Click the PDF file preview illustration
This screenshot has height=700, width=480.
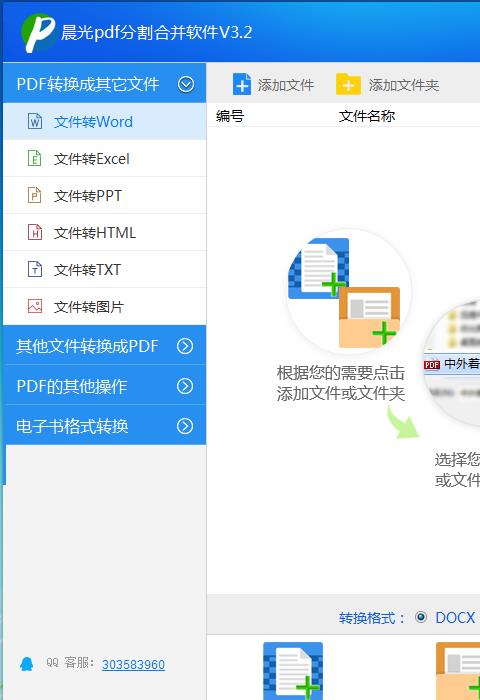coord(452,362)
